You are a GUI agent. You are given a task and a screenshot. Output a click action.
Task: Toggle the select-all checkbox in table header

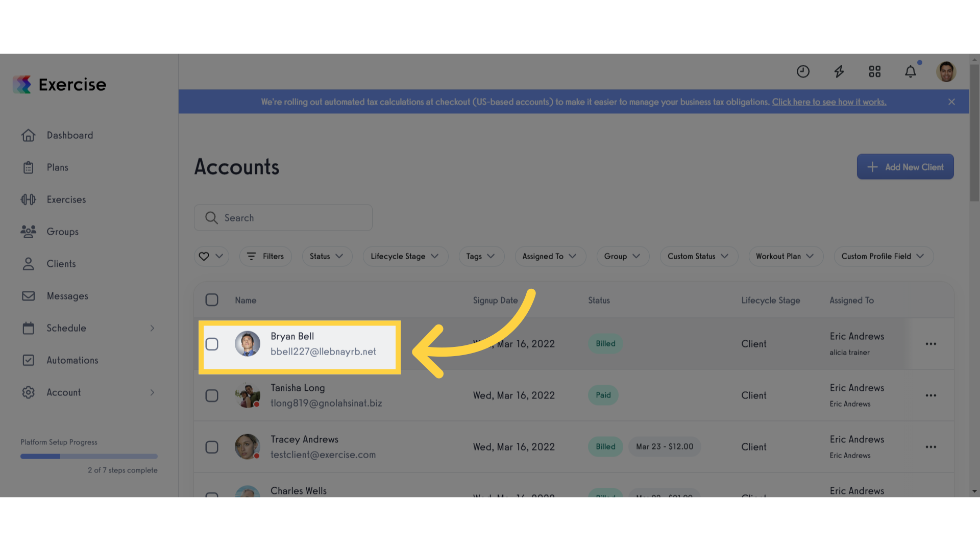click(212, 300)
